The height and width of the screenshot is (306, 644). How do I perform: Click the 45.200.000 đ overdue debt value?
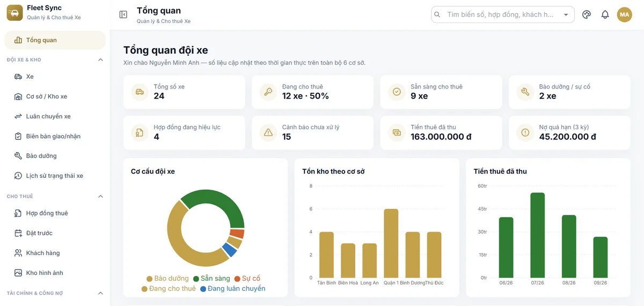567,137
